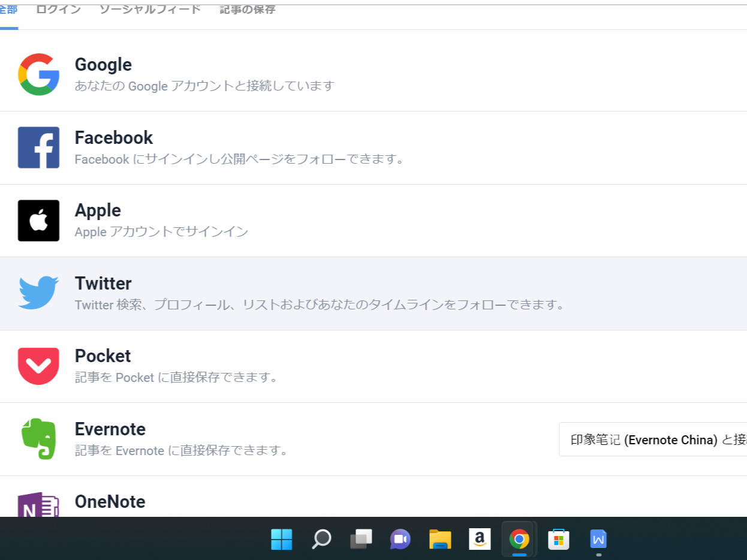Switch to the ログイン tab
Image resolution: width=747 pixels, height=560 pixels.
pyautogui.click(x=58, y=10)
